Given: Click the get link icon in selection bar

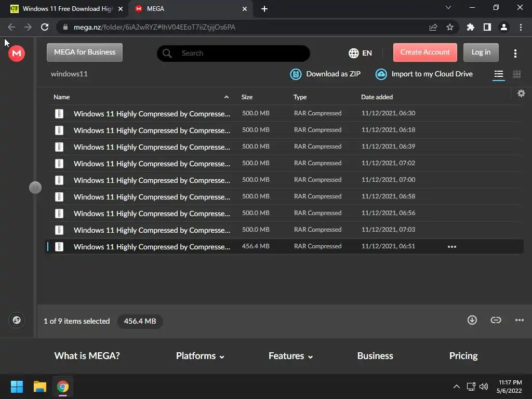Looking at the screenshot, I should (496, 320).
